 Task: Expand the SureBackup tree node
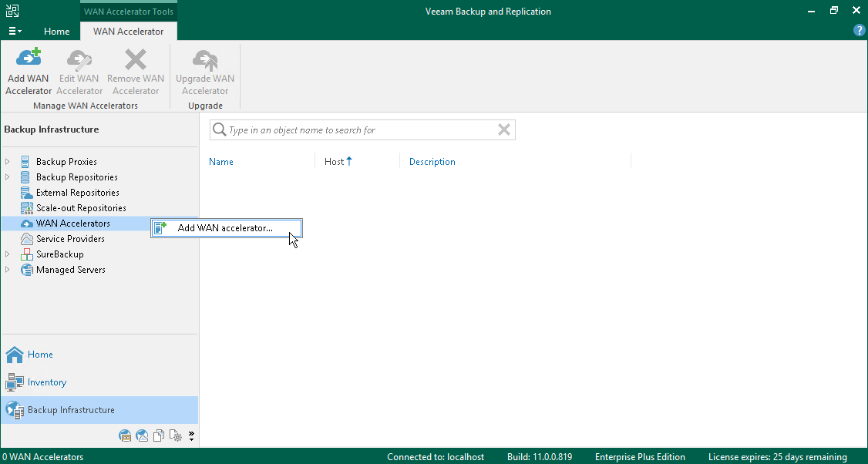(x=7, y=254)
